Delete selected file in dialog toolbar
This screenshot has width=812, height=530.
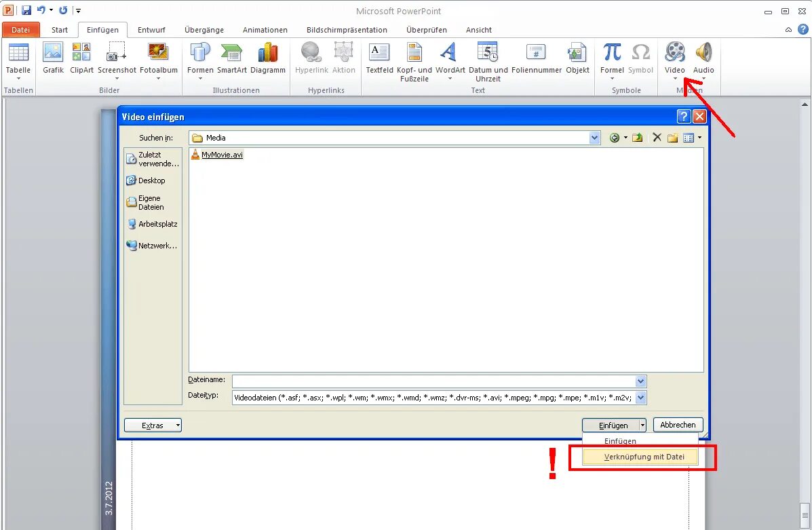point(657,137)
